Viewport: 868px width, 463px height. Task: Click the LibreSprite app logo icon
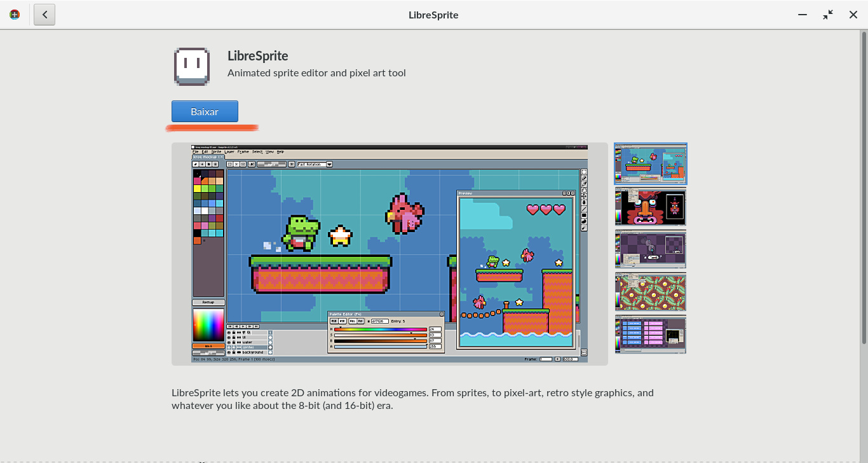[x=192, y=66]
